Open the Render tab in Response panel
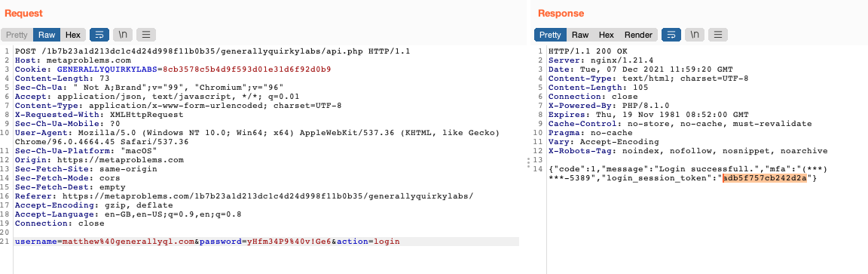Viewport: 868px width, 274px height. [638, 35]
